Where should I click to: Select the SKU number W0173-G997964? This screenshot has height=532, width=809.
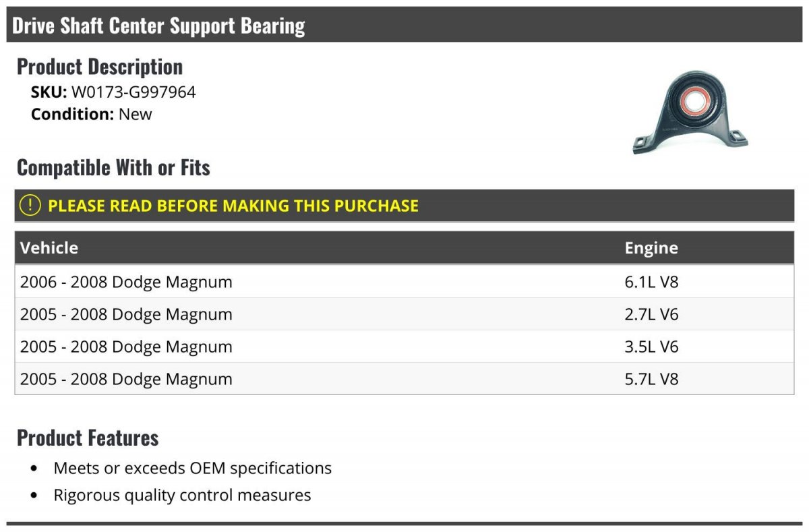click(x=133, y=92)
